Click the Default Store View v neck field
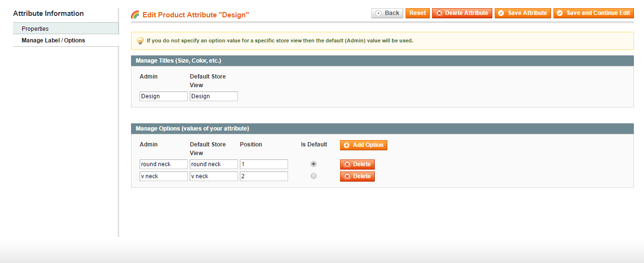The width and height of the screenshot is (644, 263). (x=213, y=176)
